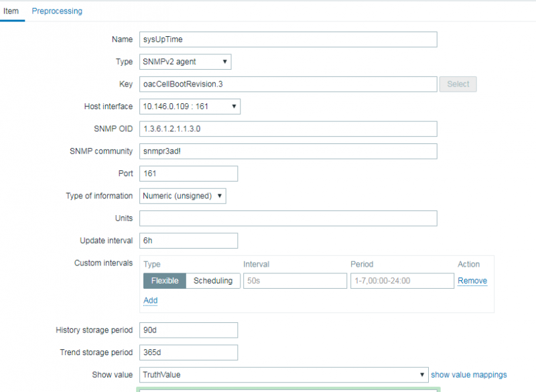Screen dimensions: 536x392
Task: Focus the Port field showing 161
Action: tap(189, 174)
